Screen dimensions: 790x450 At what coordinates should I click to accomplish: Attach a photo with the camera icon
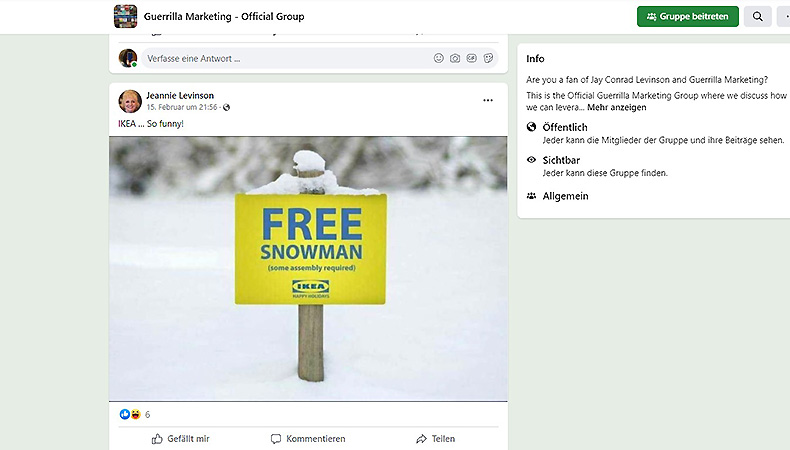455,58
